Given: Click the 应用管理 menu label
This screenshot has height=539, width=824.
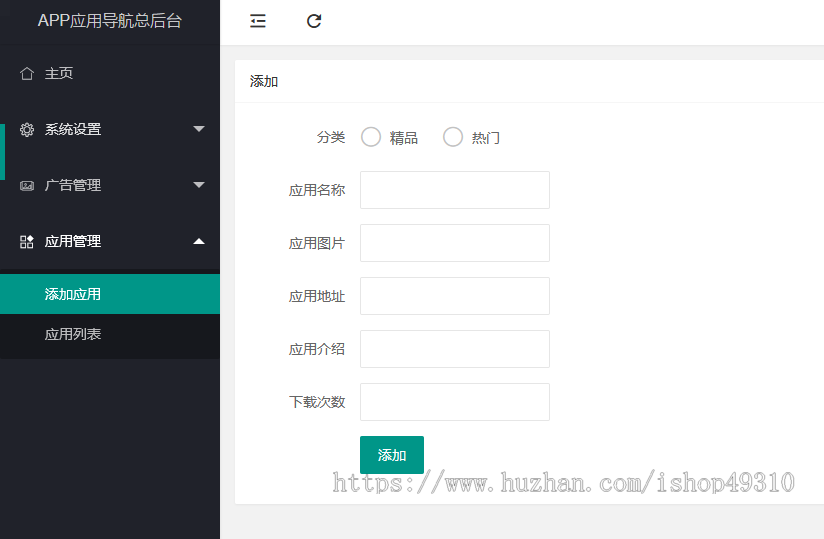Looking at the screenshot, I should point(73,242).
